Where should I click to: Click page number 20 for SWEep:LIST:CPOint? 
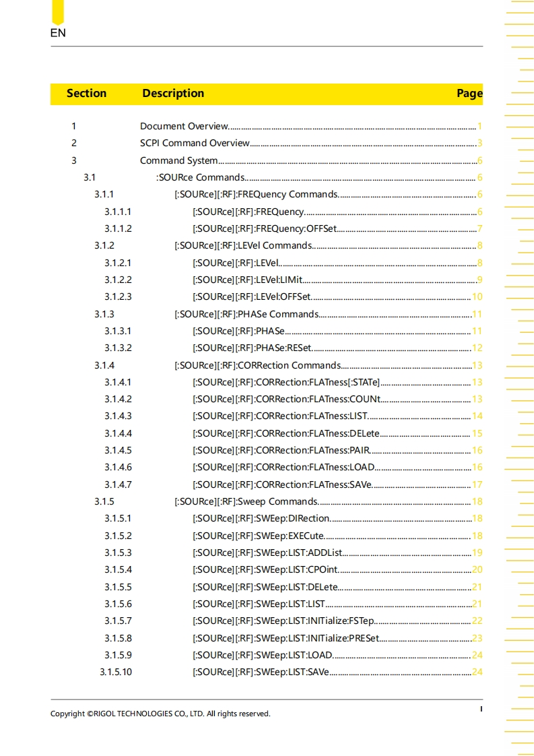tap(477, 570)
